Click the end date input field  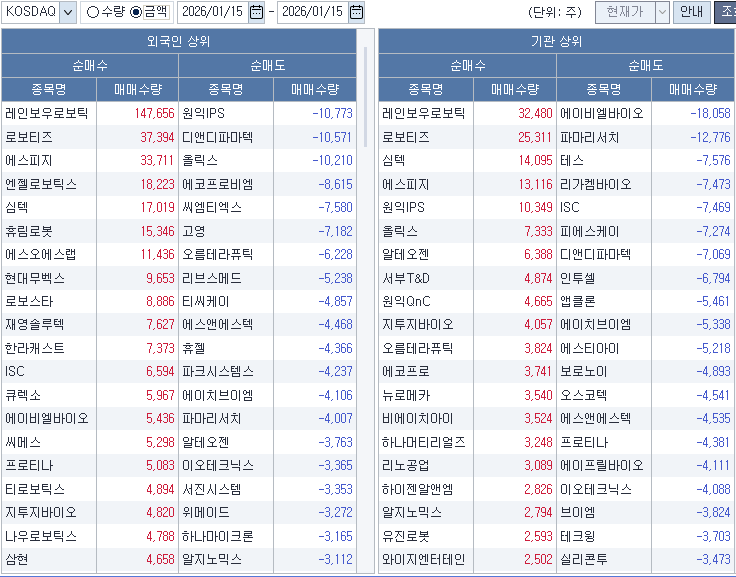click(313, 12)
